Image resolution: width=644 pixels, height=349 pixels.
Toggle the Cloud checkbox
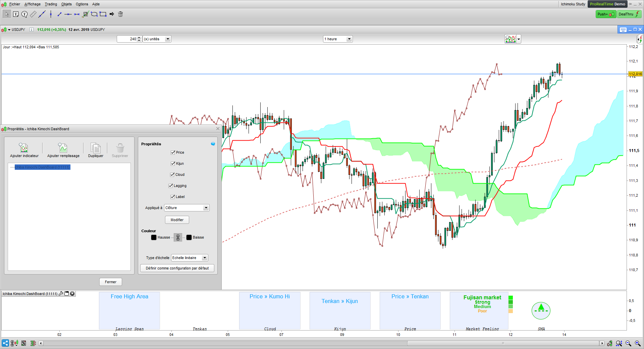click(172, 174)
